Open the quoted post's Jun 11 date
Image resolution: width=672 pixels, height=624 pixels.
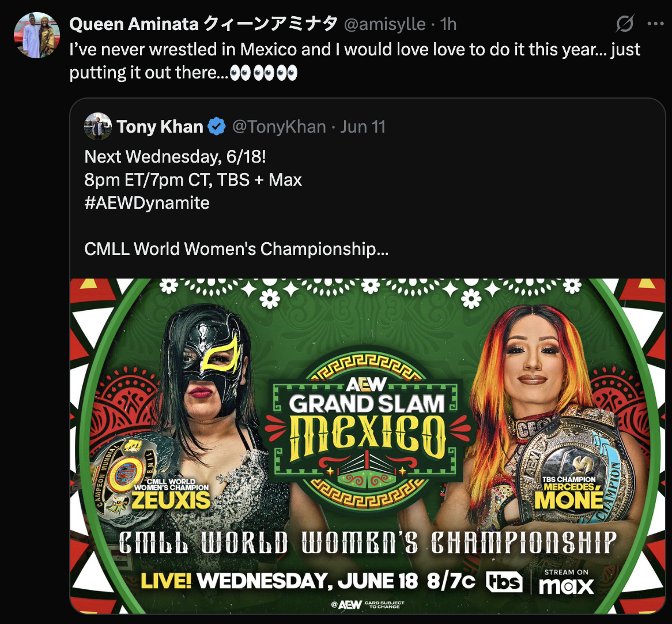coord(363,127)
